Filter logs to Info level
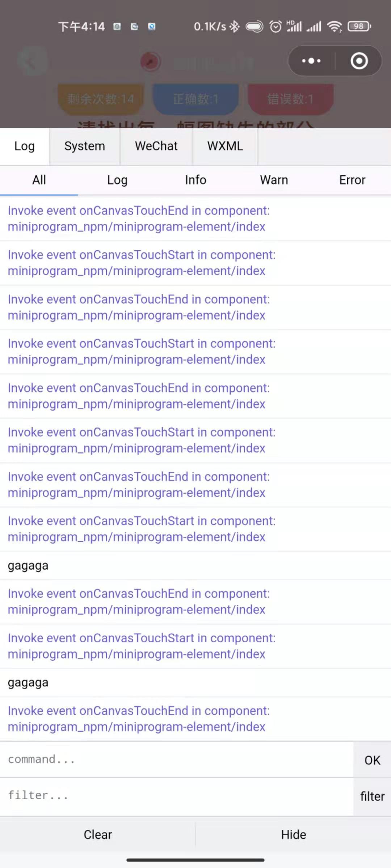 click(x=195, y=180)
